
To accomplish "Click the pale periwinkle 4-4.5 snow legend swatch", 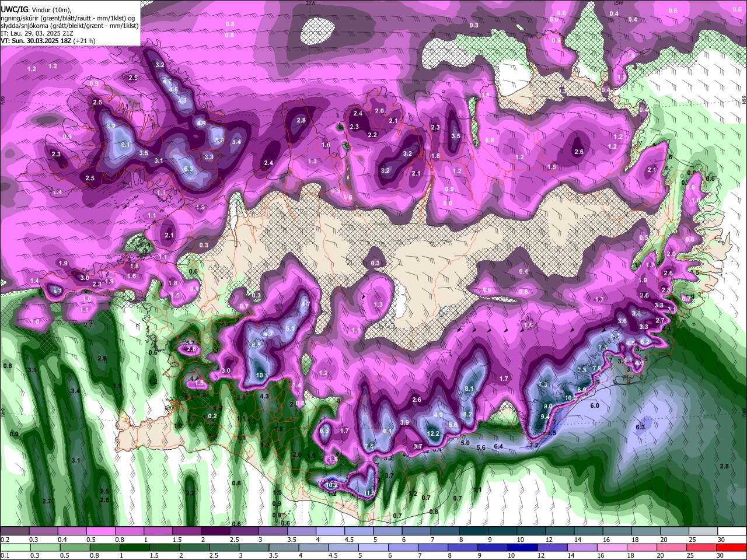I will (x=330, y=531).
